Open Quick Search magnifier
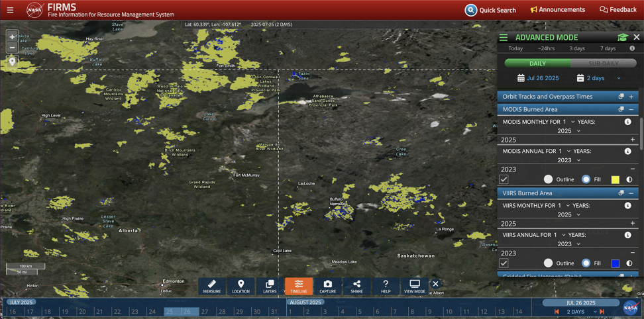Screen dimensions: 644x319 (x=470, y=10)
